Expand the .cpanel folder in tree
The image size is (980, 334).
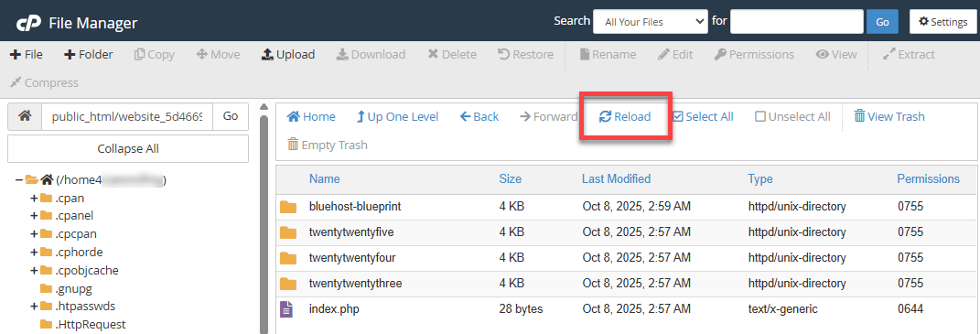(x=34, y=216)
